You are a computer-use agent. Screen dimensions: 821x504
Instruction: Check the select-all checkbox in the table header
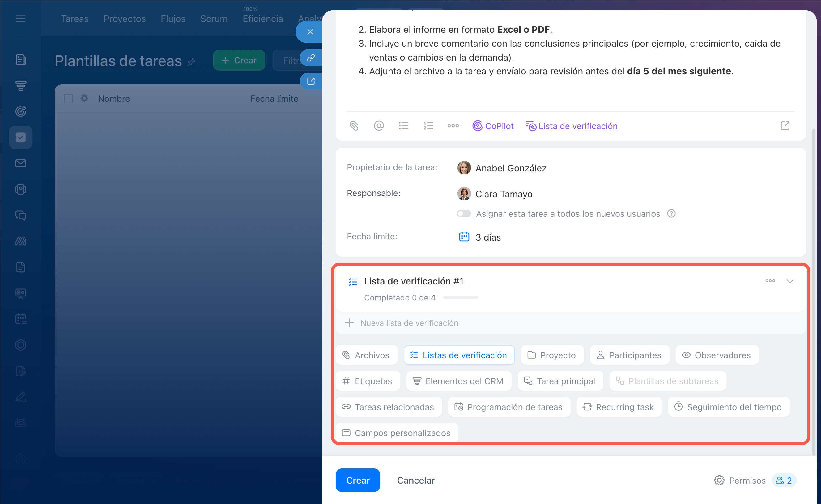point(68,99)
